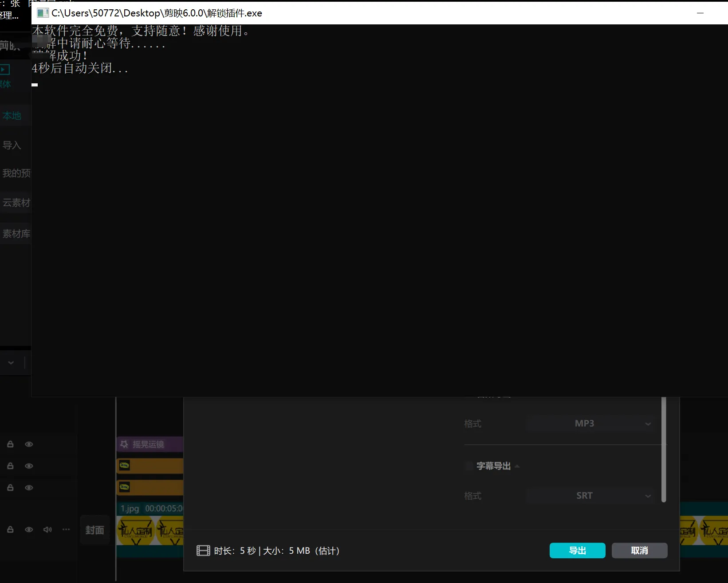
Task: Collapse the 字幕导出 section arrow
Action: tap(517, 466)
